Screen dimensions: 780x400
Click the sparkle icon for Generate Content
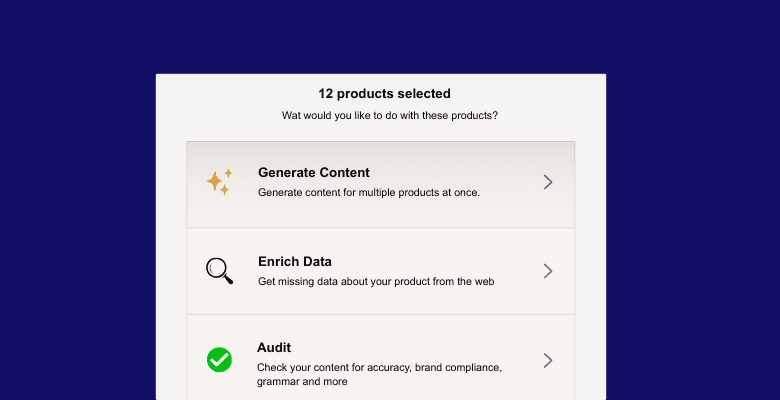(x=219, y=182)
